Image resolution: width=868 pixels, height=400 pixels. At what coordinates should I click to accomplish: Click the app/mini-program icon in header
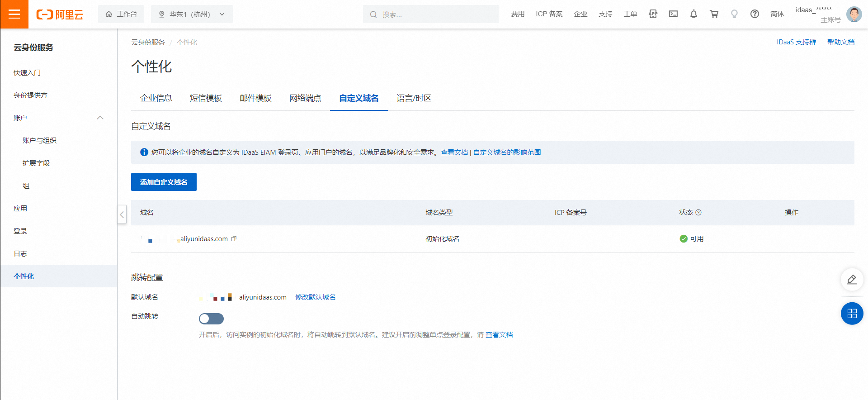click(653, 14)
